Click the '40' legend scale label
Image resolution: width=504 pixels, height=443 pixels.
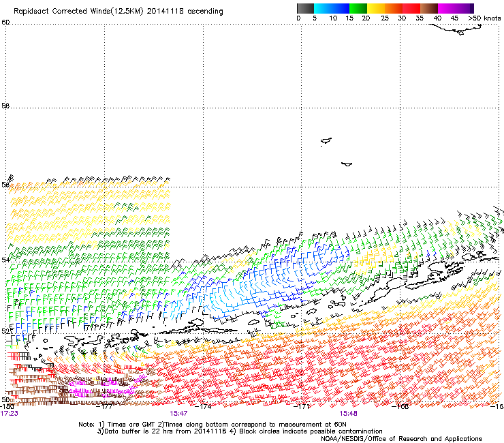coord(437,18)
